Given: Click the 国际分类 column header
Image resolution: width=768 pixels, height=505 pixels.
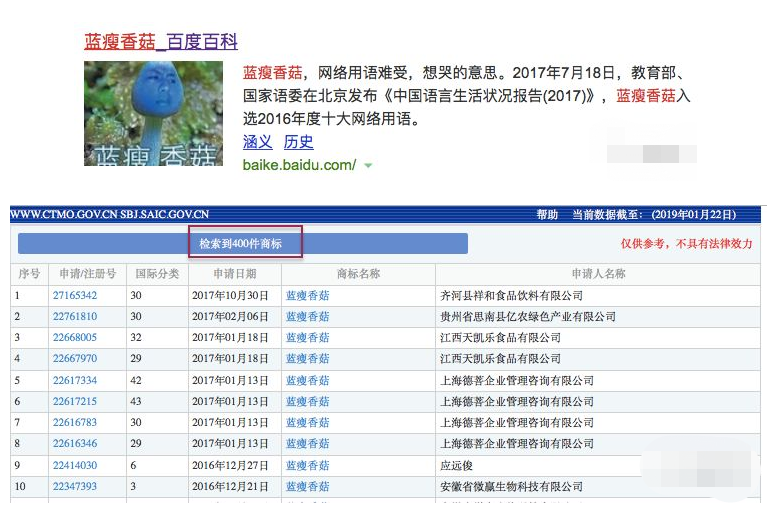Looking at the screenshot, I should point(157,274).
